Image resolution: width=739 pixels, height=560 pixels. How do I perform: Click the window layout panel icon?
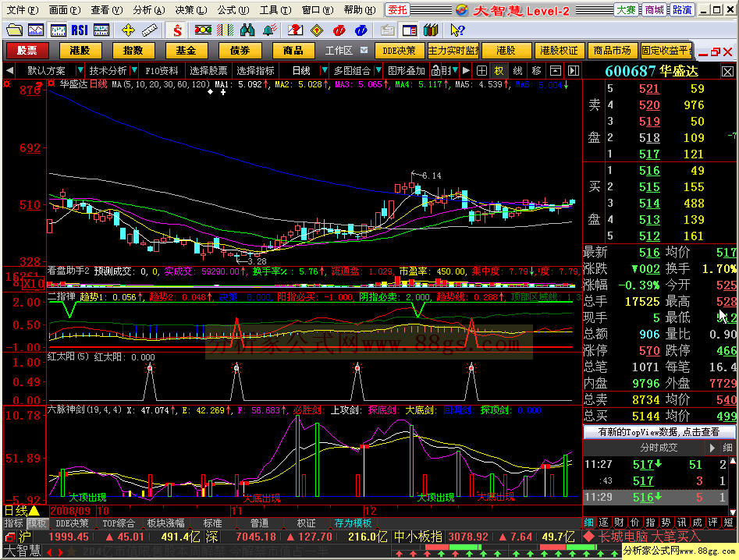point(409,30)
